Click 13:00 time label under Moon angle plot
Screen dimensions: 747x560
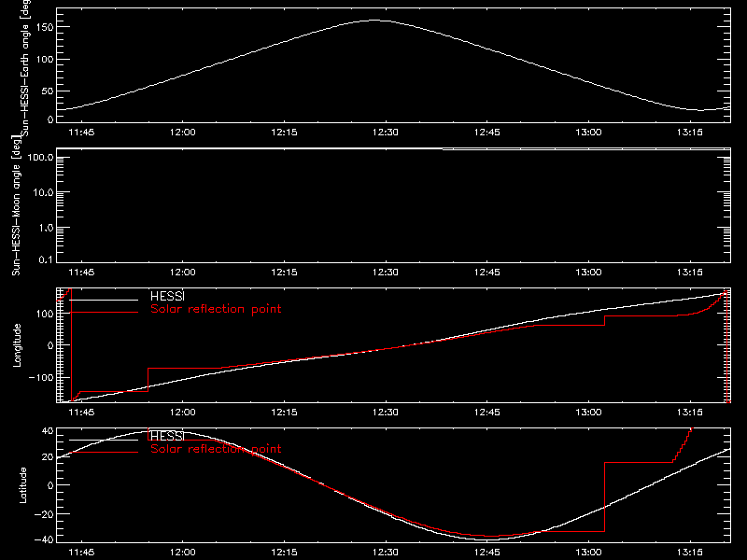tap(588, 272)
